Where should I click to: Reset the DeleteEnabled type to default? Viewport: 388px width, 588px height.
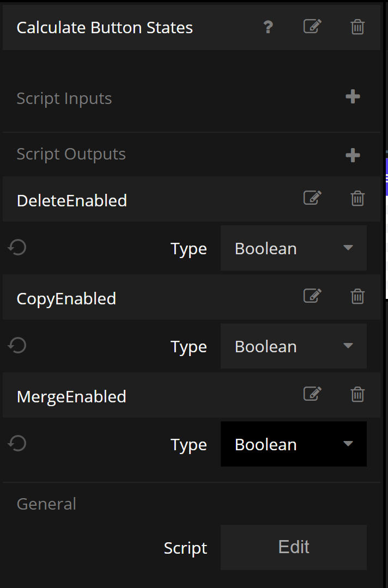[x=17, y=248]
